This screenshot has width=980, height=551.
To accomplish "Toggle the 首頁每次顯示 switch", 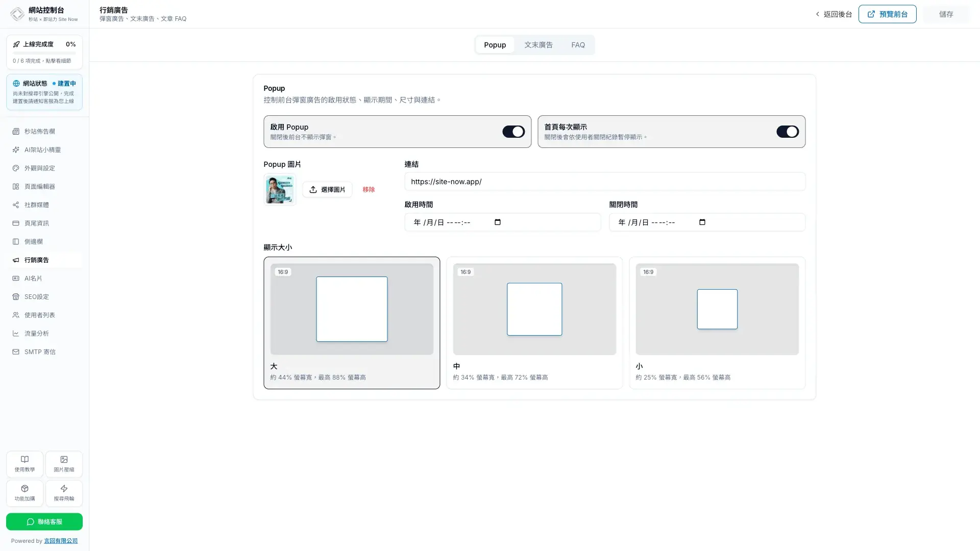I will pos(788,132).
